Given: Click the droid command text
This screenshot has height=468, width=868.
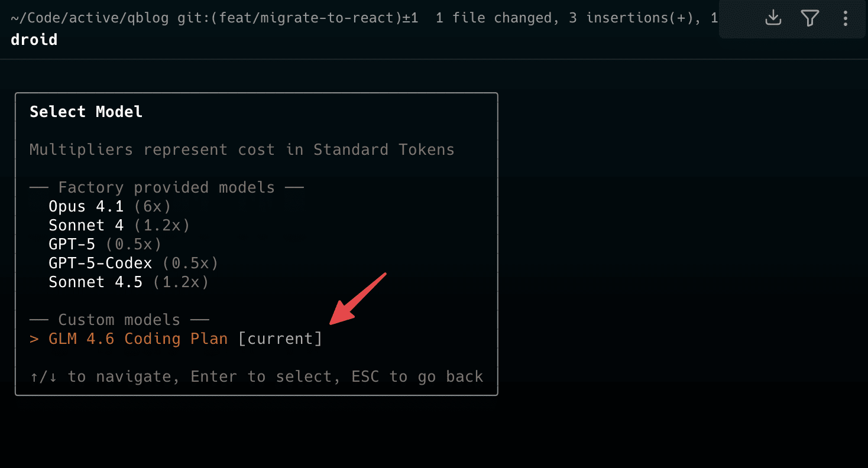Looking at the screenshot, I should [34, 40].
